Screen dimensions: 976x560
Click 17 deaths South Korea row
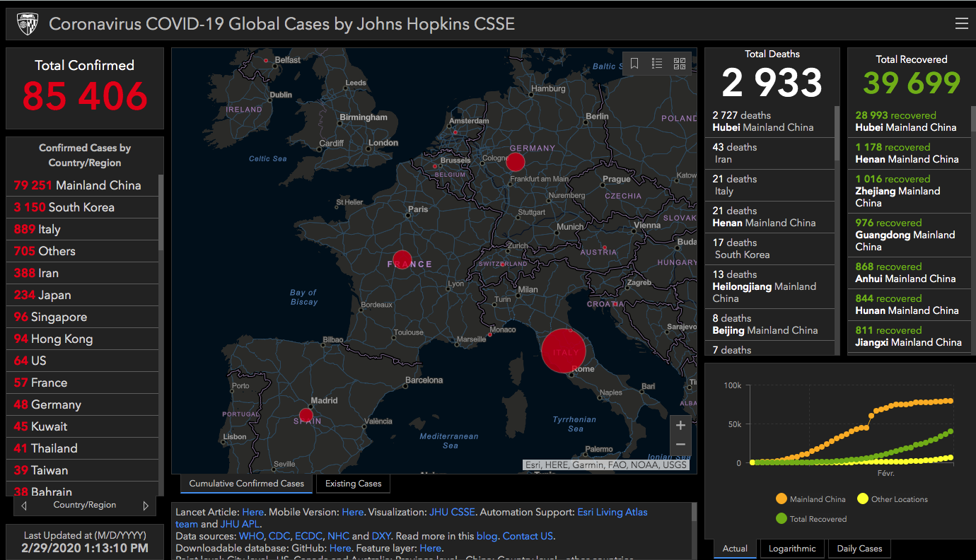[x=769, y=249]
